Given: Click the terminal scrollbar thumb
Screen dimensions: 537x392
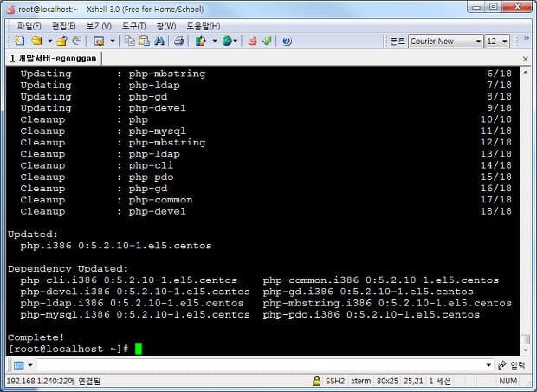Looking at the screenshot, I should 526,339.
